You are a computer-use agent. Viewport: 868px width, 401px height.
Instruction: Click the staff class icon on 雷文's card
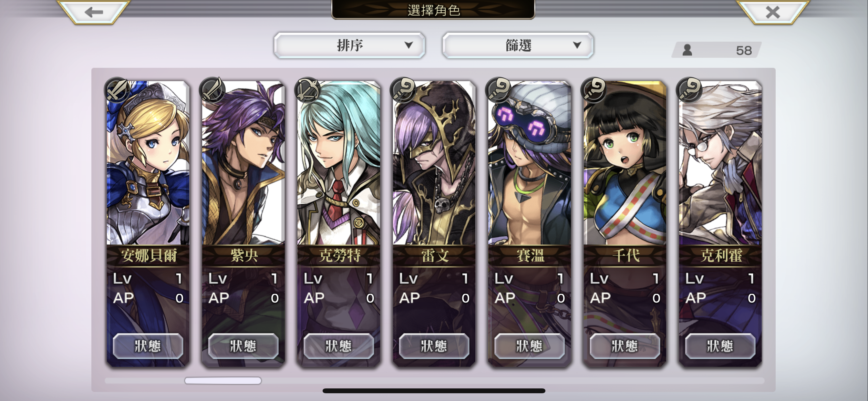(x=403, y=90)
